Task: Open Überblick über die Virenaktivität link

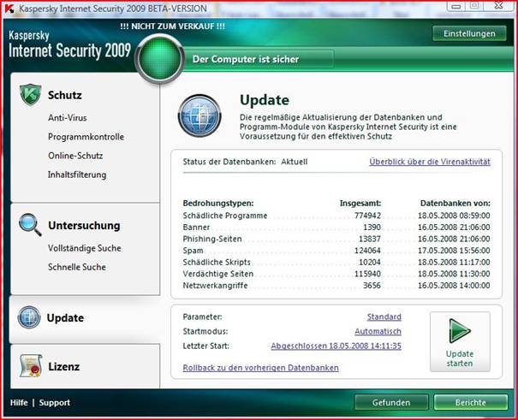Action: (x=430, y=162)
